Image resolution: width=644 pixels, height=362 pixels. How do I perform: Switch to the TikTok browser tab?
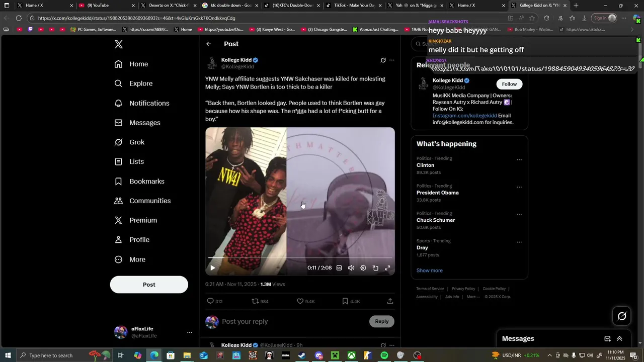[x=354, y=6]
